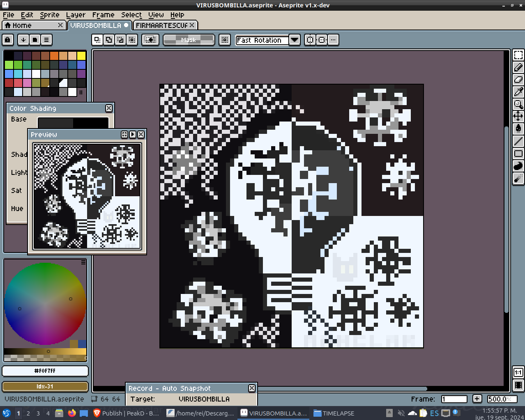Toggle the transparent color selection option
This screenshot has width=525, height=420.
[x=150, y=40]
